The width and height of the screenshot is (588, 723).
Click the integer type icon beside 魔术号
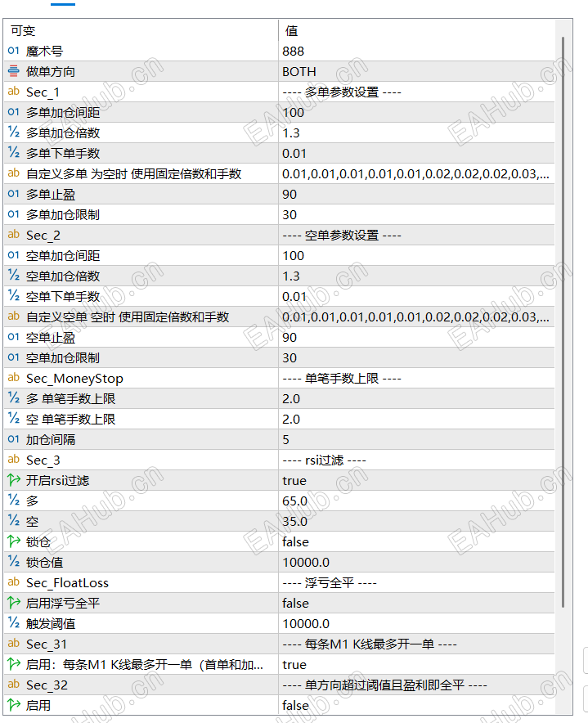13,51
